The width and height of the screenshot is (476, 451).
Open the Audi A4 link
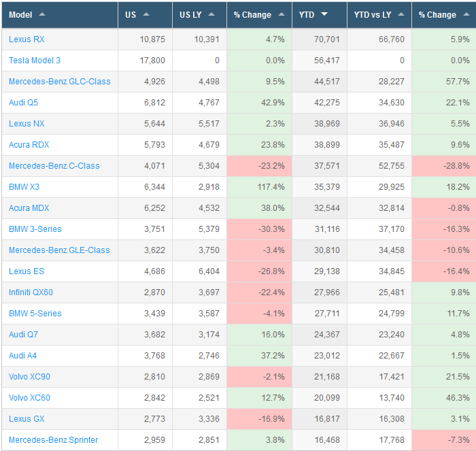coord(22,356)
